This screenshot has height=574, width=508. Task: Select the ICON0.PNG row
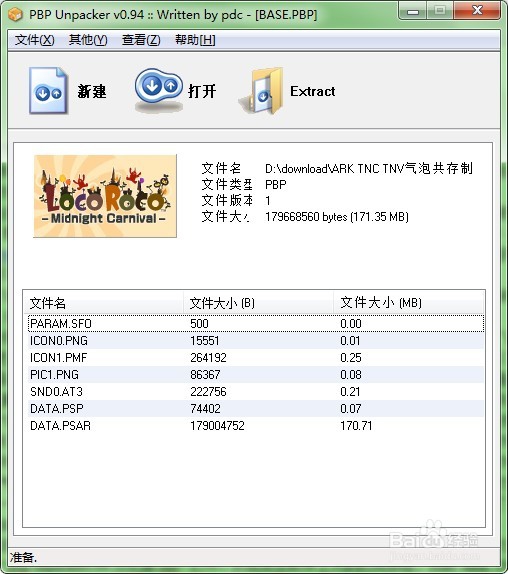point(256,341)
